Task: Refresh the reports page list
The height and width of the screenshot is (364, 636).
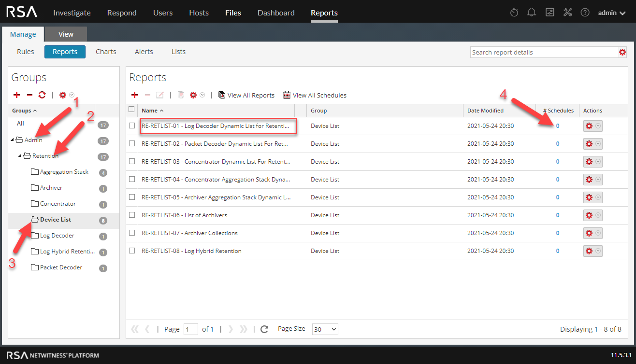Action: 264,329
